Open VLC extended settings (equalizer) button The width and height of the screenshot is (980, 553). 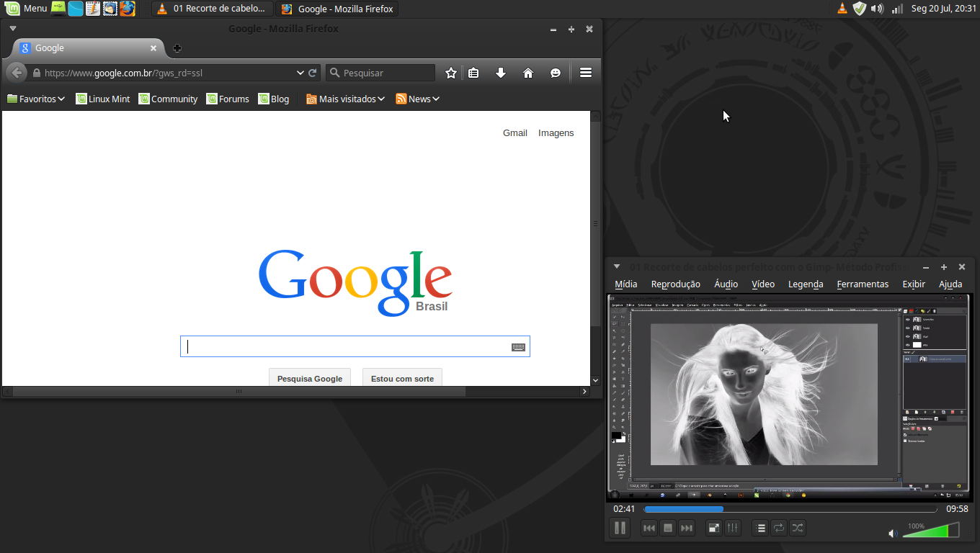tap(732, 528)
